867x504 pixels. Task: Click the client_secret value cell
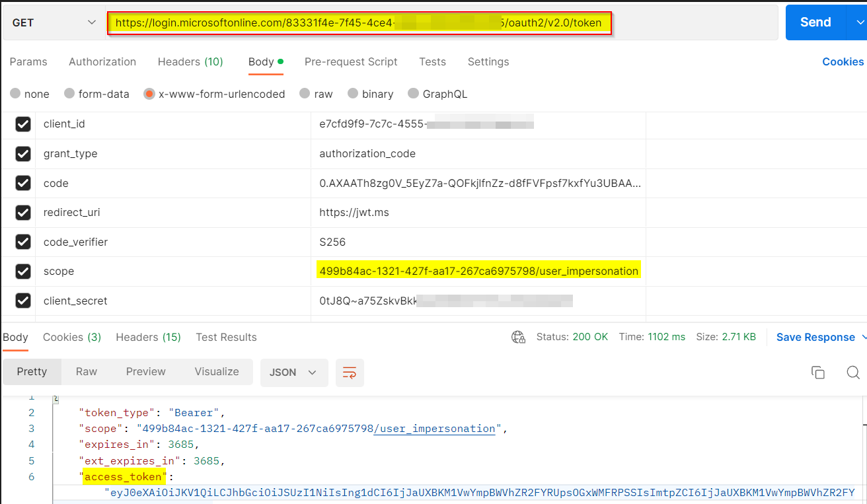tap(478, 301)
